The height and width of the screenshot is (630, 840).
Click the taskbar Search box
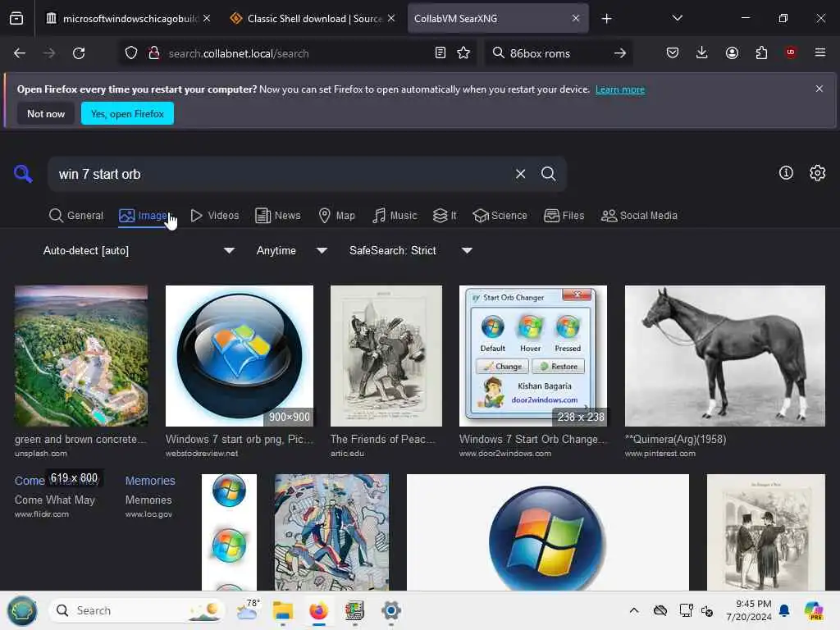pos(137,610)
